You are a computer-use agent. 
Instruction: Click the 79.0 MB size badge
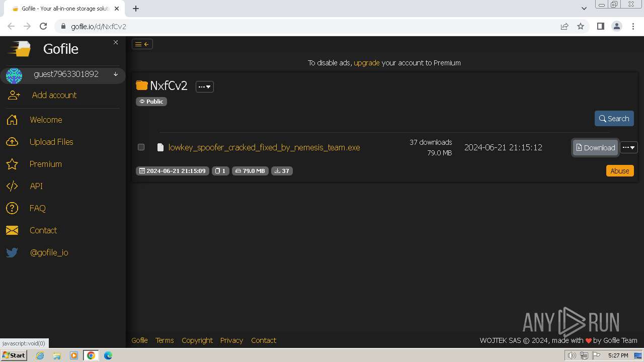coord(250,171)
